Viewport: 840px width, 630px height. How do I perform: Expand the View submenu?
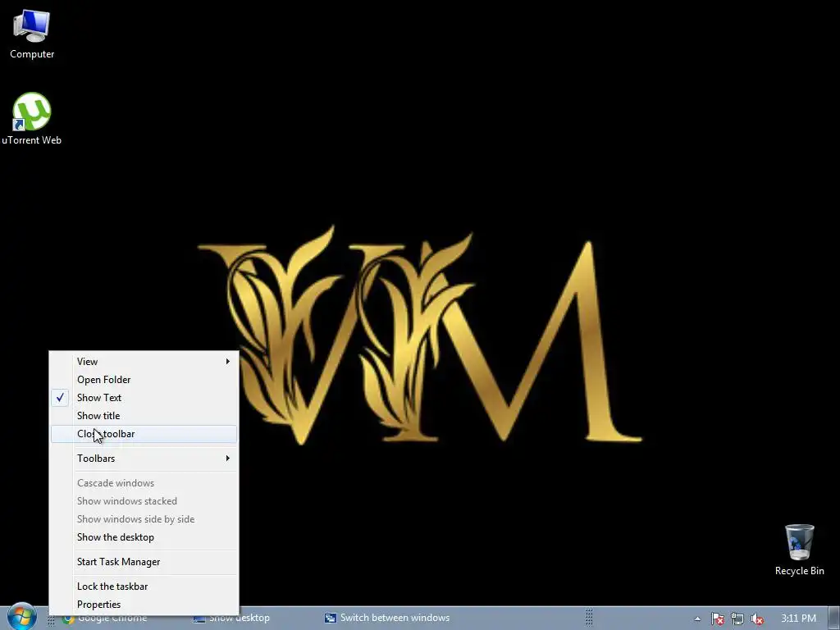tap(144, 362)
